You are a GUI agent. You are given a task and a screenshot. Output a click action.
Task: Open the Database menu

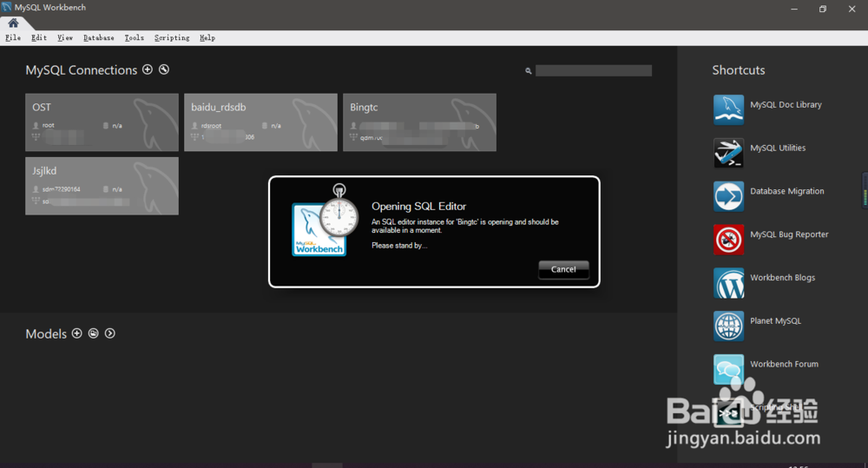(x=99, y=37)
